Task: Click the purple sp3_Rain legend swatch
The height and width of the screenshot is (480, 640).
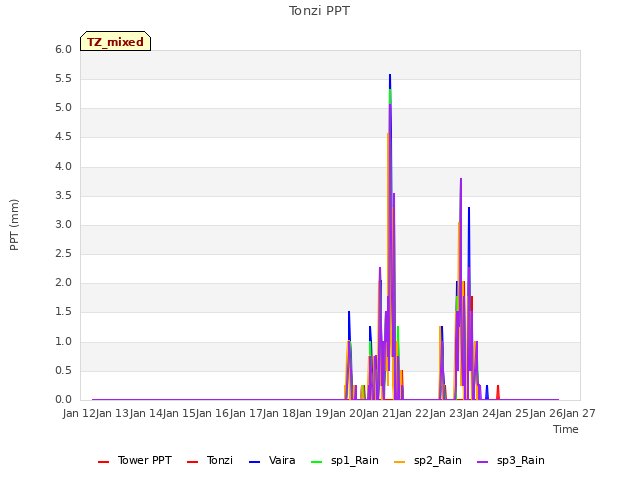Action: (x=482, y=462)
